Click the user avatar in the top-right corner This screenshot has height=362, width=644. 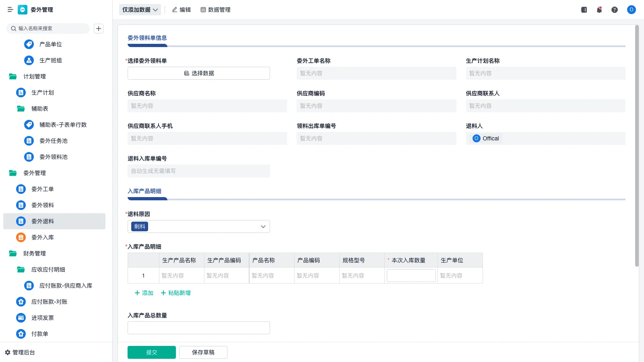tap(631, 10)
